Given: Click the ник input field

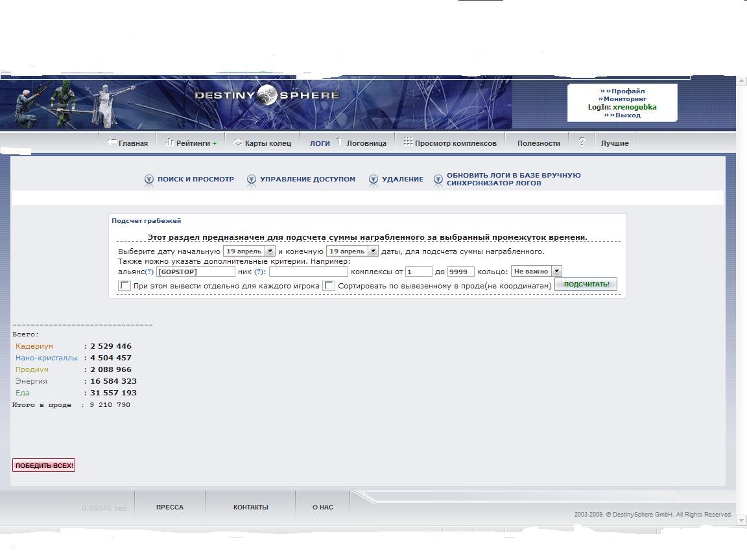Looking at the screenshot, I should coord(309,272).
